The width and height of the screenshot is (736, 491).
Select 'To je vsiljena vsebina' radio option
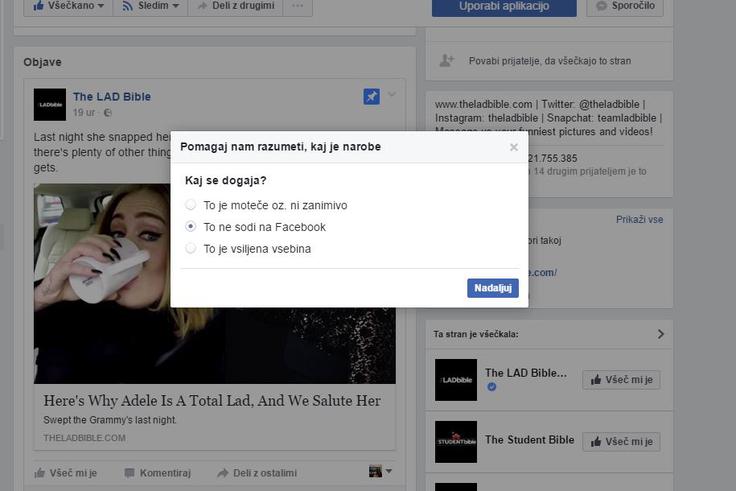click(x=190, y=248)
